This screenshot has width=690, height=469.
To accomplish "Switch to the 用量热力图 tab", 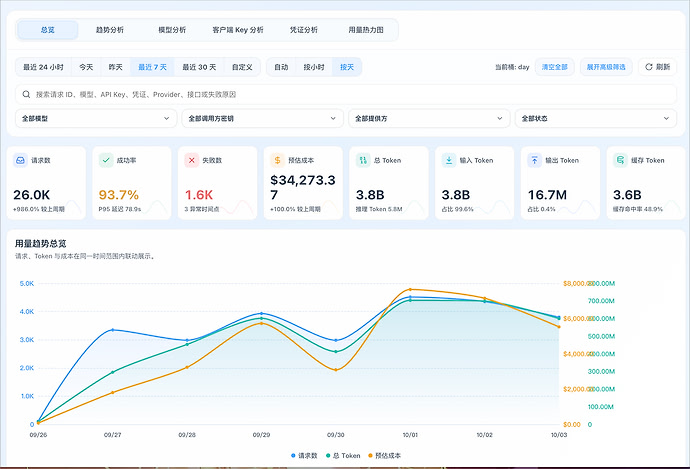I will click(366, 30).
